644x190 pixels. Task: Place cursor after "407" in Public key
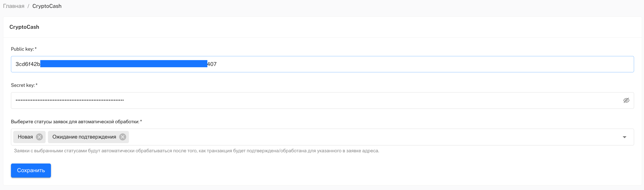click(x=217, y=64)
